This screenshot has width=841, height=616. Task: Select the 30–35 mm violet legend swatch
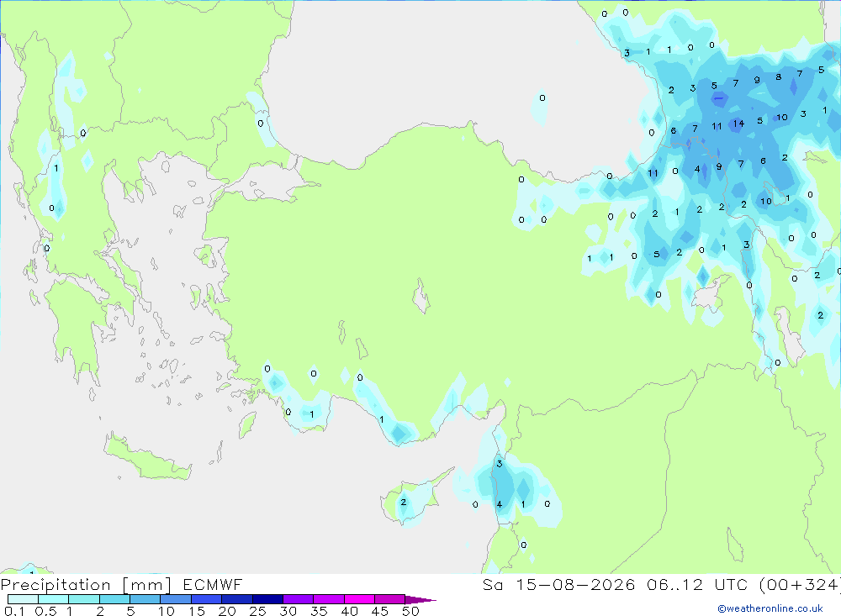(299, 599)
